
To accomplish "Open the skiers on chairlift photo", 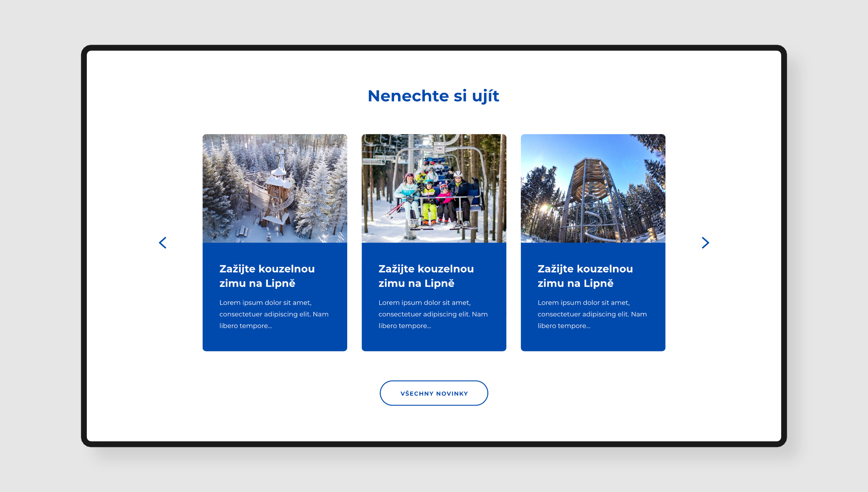I will [x=434, y=188].
